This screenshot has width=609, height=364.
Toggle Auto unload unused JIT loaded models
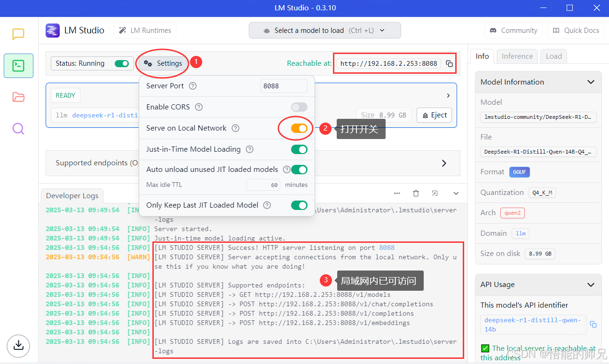[x=299, y=170]
